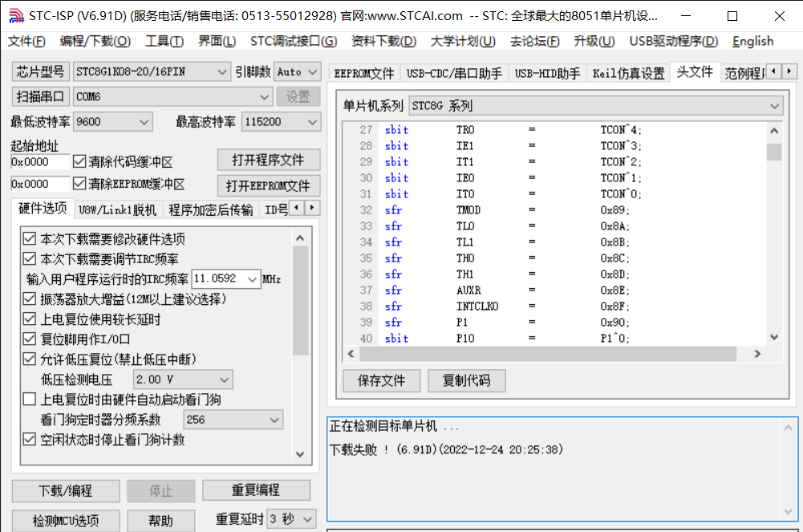Switch to the Keil仿真设置 tab
Screen dimensions: 803x532
tap(628, 74)
